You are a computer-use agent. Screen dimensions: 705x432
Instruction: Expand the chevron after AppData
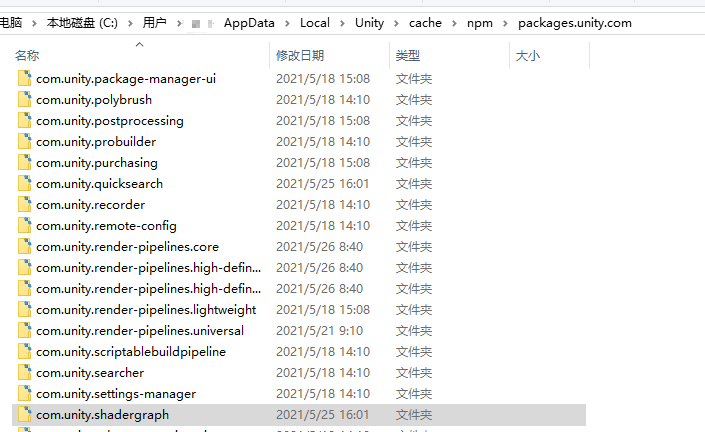pos(287,23)
